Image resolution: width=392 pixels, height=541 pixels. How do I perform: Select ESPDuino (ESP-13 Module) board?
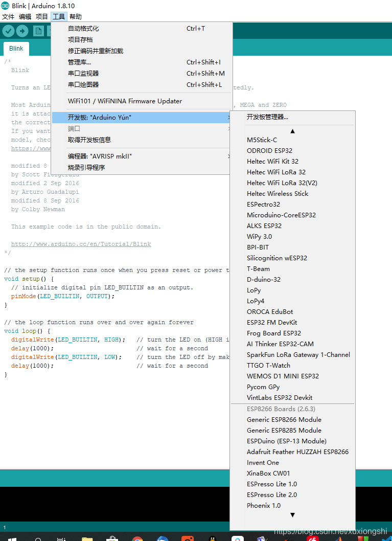tap(293, 441)
